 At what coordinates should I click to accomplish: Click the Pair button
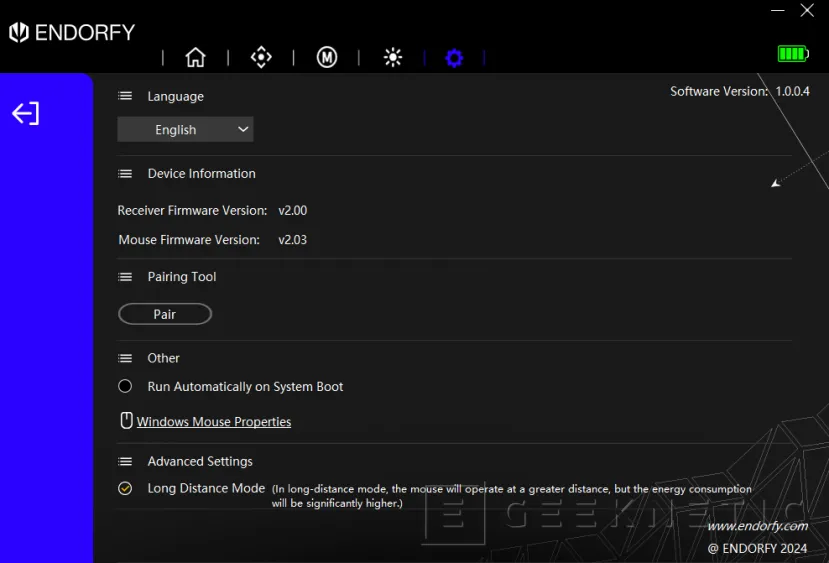[165, 314]
